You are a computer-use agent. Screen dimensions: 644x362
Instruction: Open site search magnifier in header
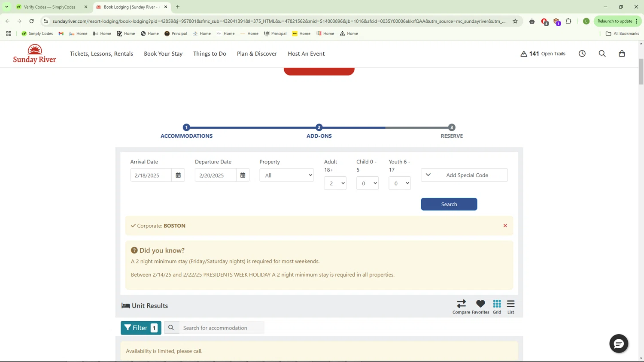602,54
